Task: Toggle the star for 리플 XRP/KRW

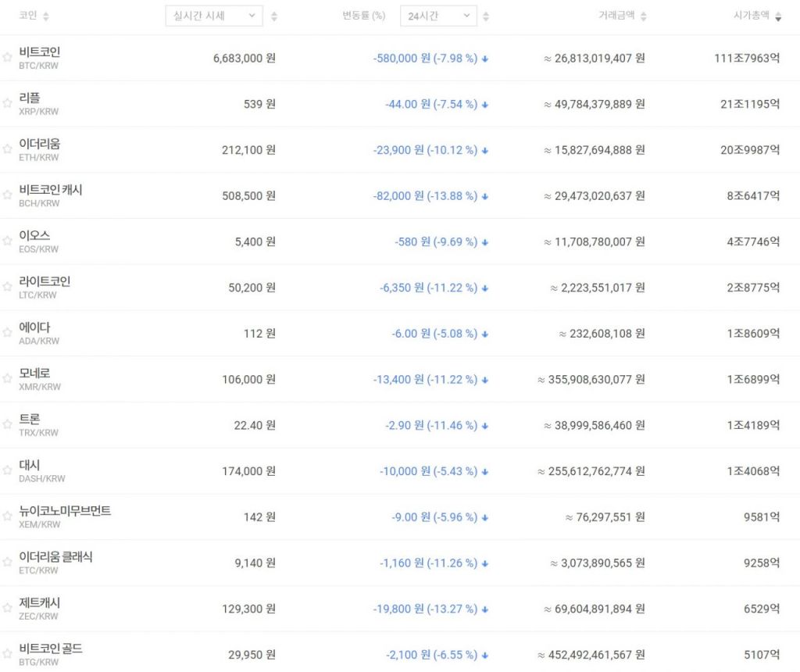Action: (8, 104)
